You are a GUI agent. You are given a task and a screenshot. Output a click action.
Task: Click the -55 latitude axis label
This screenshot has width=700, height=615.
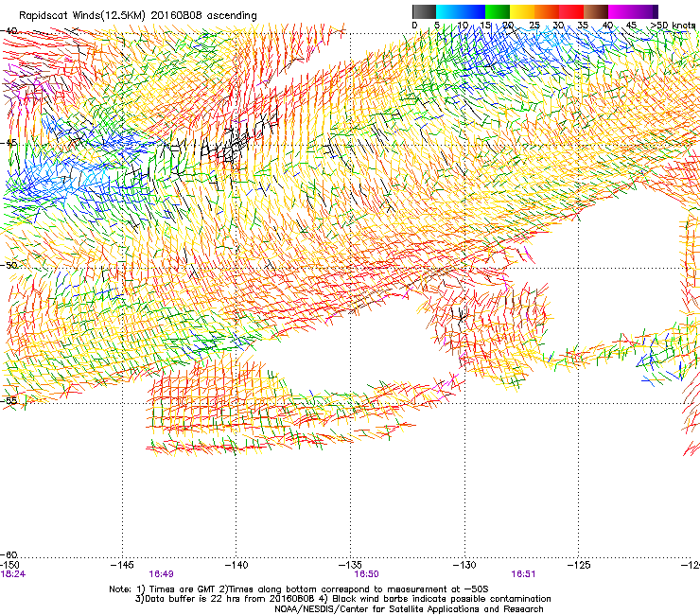point(9,400)
